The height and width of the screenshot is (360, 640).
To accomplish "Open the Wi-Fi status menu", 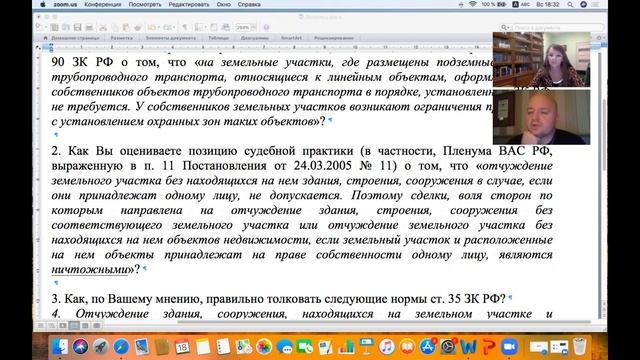I will point(473,4).
